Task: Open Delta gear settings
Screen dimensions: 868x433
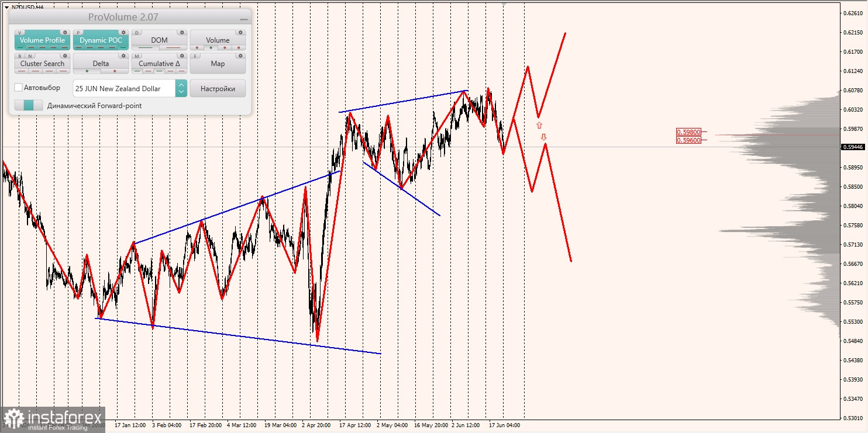Action: (123, 56)
